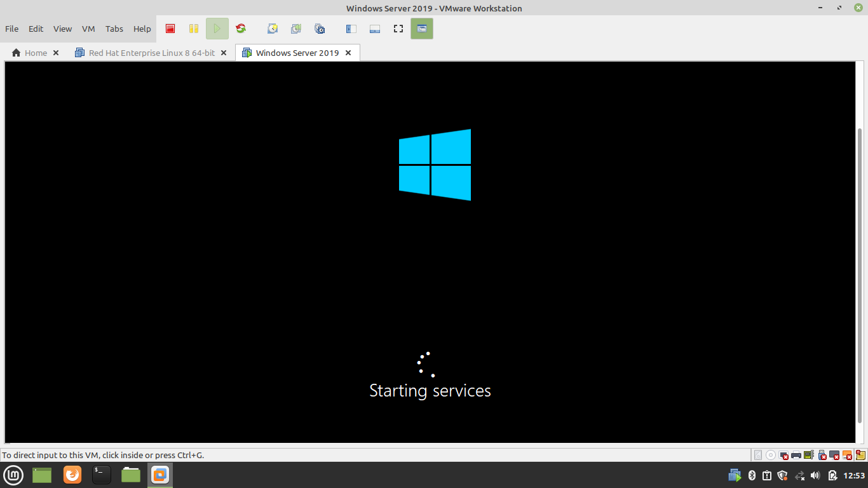The height and width of the screenshot is (488, 868).
Task: Launch Firefox from the taskbar
Action: (x=72, y=475)
